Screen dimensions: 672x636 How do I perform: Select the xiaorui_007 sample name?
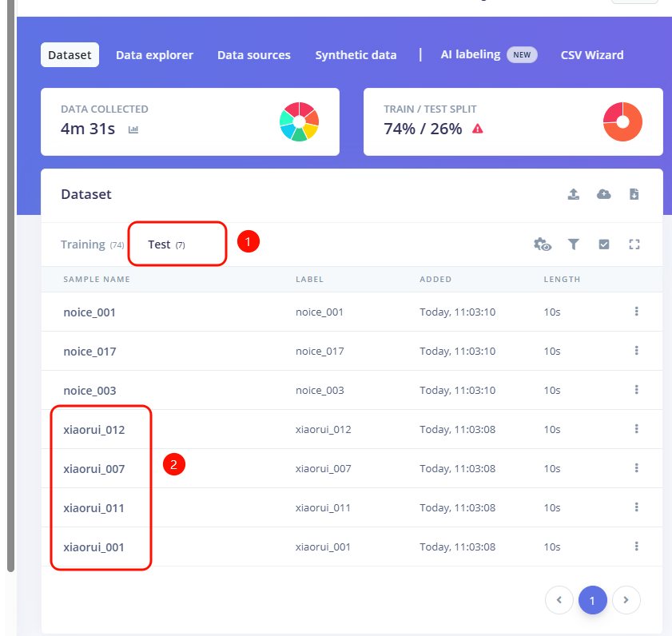(94, 469)
